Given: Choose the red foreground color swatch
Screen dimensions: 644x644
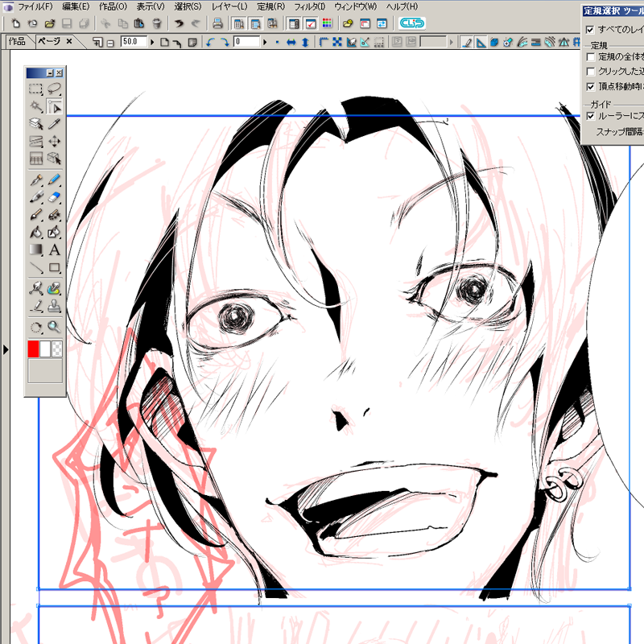Looking at the screenshot, I should click(33, 349).
